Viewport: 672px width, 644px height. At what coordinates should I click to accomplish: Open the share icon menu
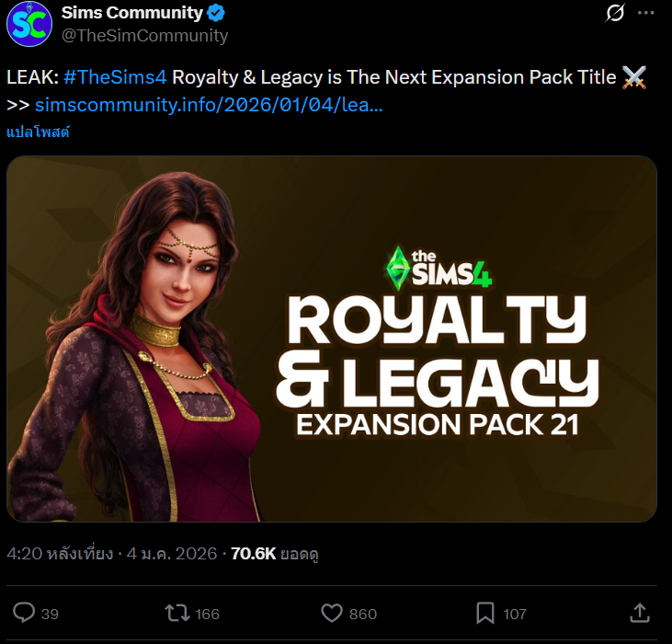[641, 613]
